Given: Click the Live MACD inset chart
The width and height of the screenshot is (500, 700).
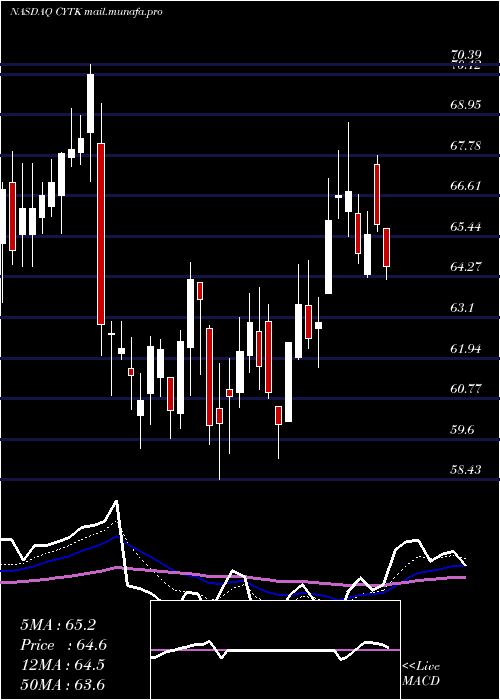Looking at the screenshot, I should coord(275,650).
